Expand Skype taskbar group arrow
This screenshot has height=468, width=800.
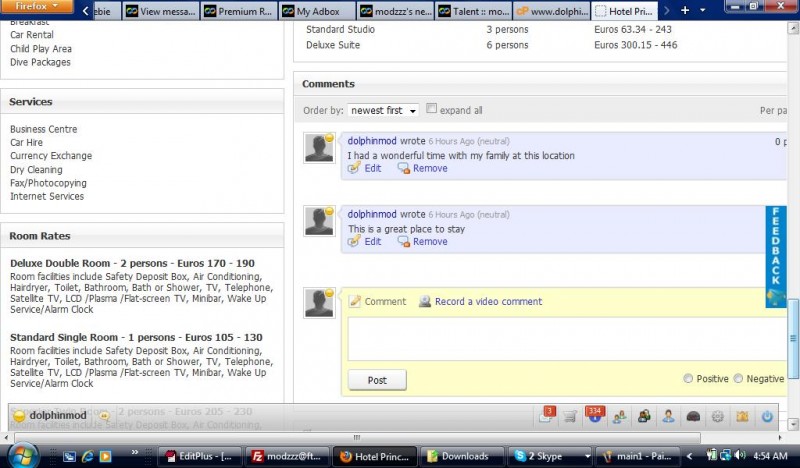click(x=587, y=456)
